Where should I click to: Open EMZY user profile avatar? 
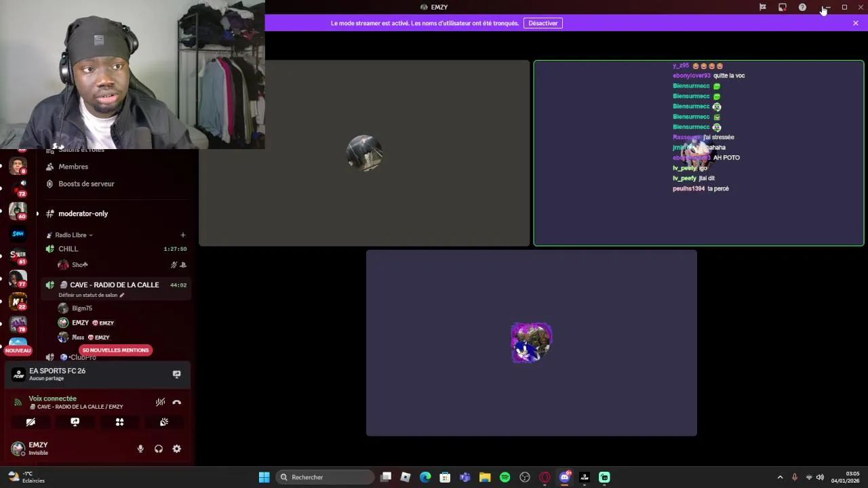click(x=18, y=449)
